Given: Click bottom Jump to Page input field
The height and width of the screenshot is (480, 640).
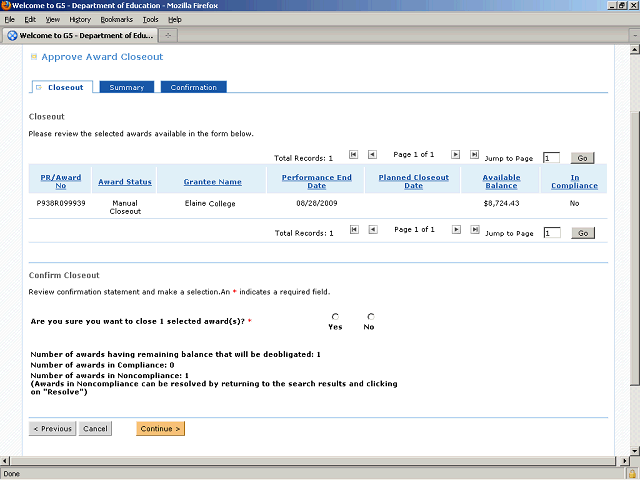Looking at the screenshot, I should [x=552, y=233].
